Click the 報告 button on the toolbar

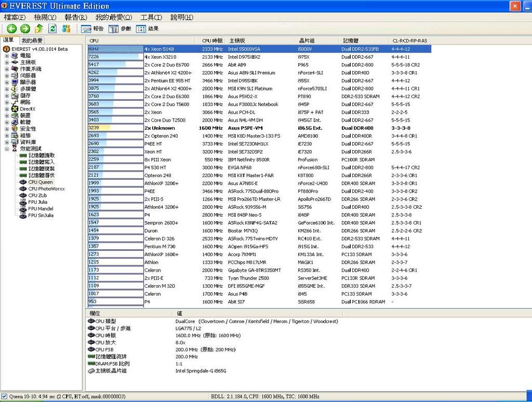92,29
